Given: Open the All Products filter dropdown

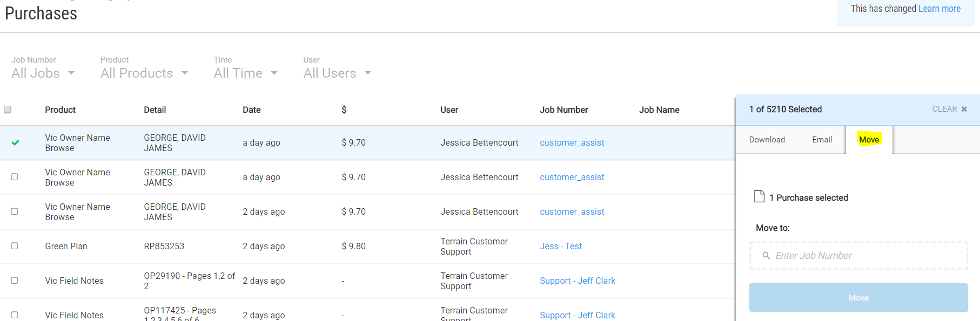Looking at the screenshot, I should pos(144,73).
